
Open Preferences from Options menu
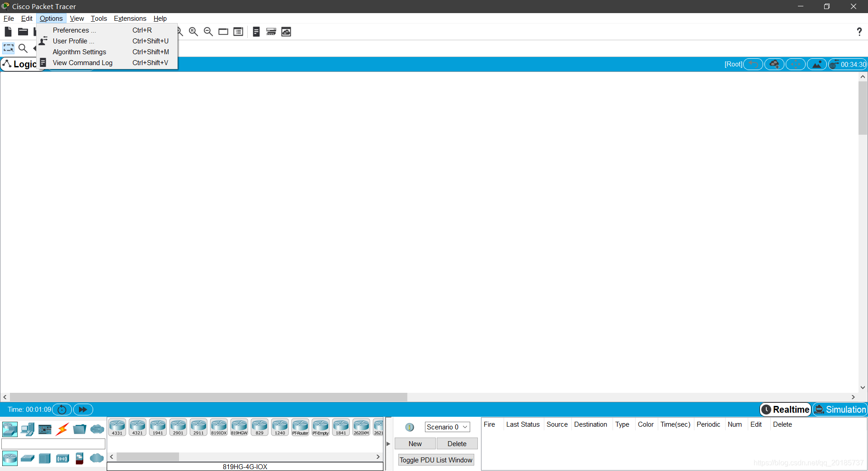point(107,30)
